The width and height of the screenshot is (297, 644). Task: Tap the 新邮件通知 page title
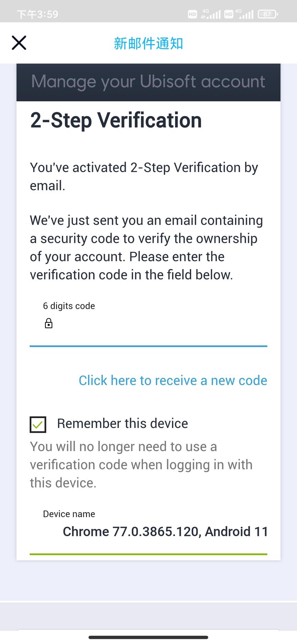(148, 44)
